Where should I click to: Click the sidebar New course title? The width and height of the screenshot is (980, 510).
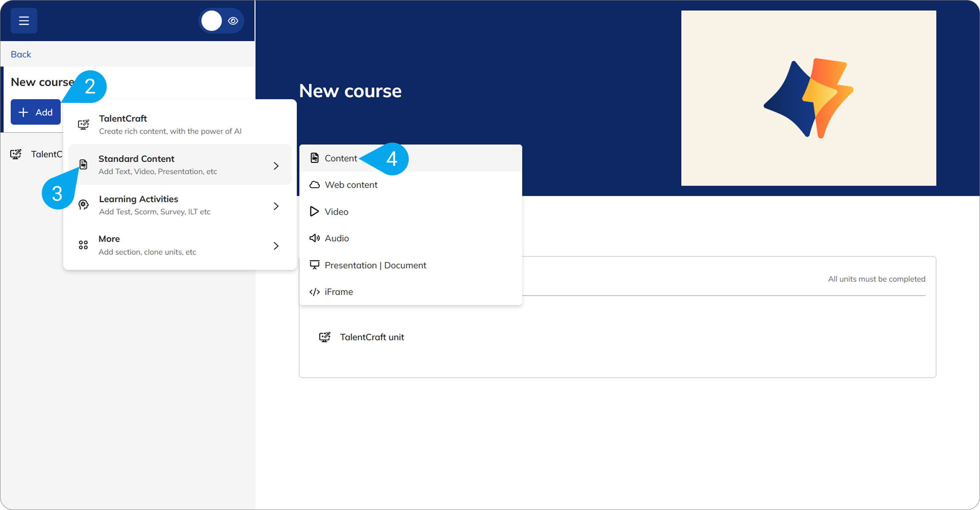tap(42, 82)
